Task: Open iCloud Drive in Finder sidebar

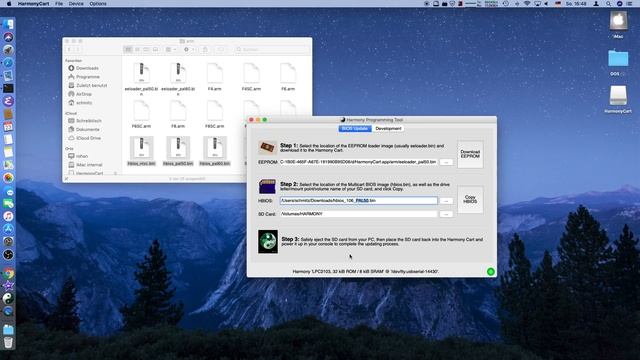Action: pyautogui.click(x=88, y=138)
